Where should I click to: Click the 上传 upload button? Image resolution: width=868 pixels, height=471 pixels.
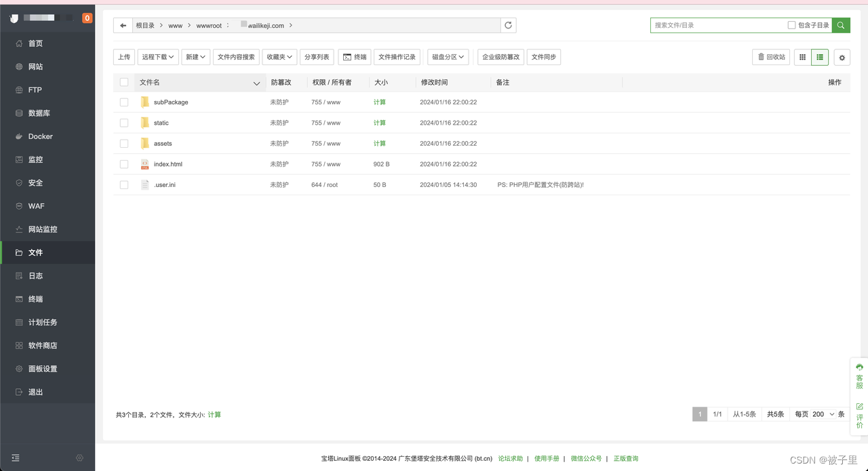124,57
